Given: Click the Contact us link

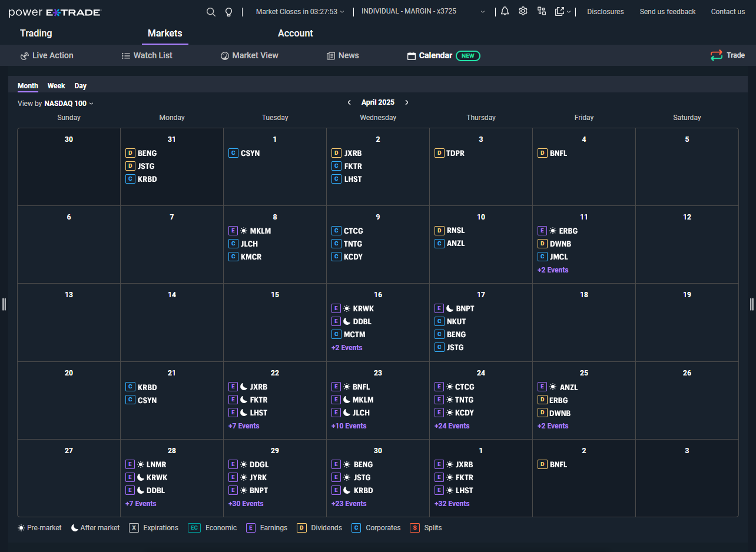Looking at the screenshot, I should [x=728, y=12].
